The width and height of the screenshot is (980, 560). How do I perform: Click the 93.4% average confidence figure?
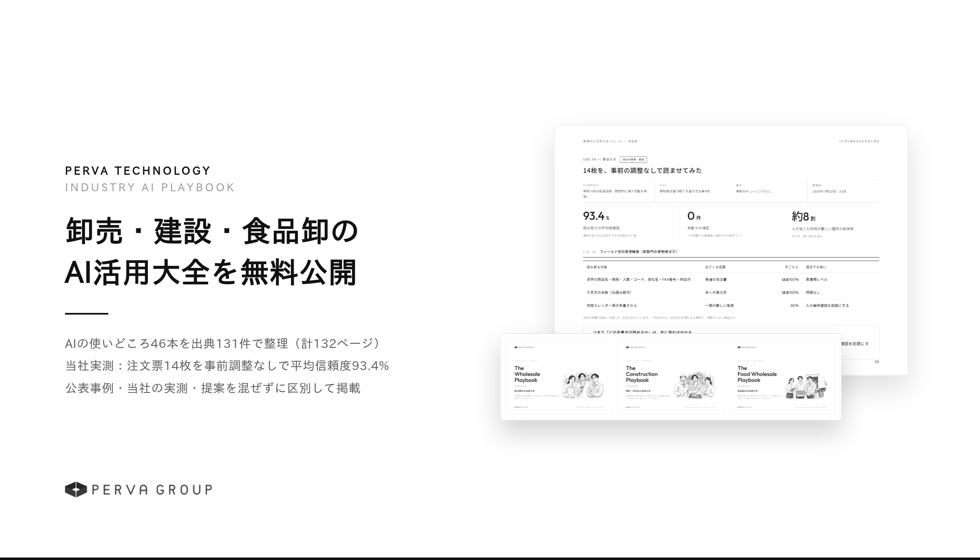pyautogui.click(x=596, y=216)
